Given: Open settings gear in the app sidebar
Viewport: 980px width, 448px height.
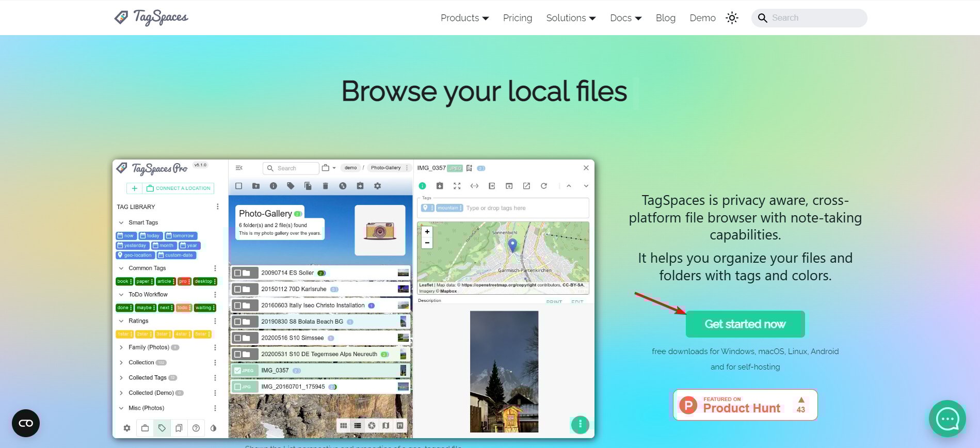Looking at the screenshot, I should tap(127, 428).
